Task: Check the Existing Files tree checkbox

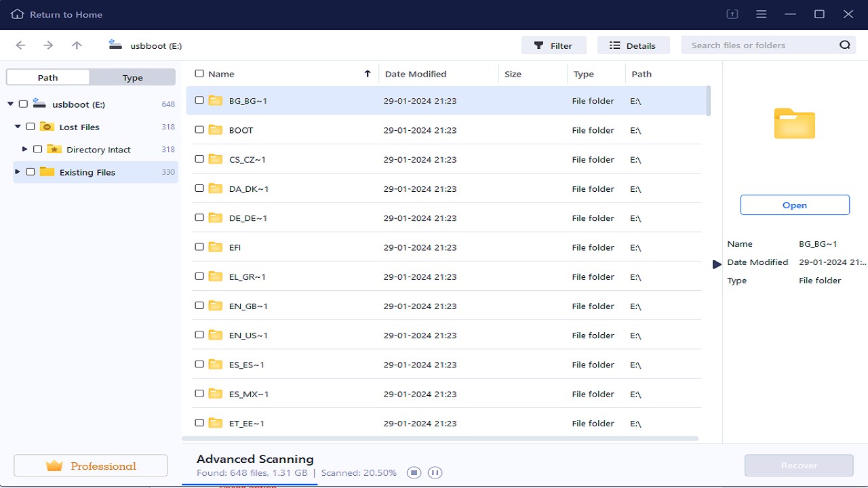Action: 31,171
